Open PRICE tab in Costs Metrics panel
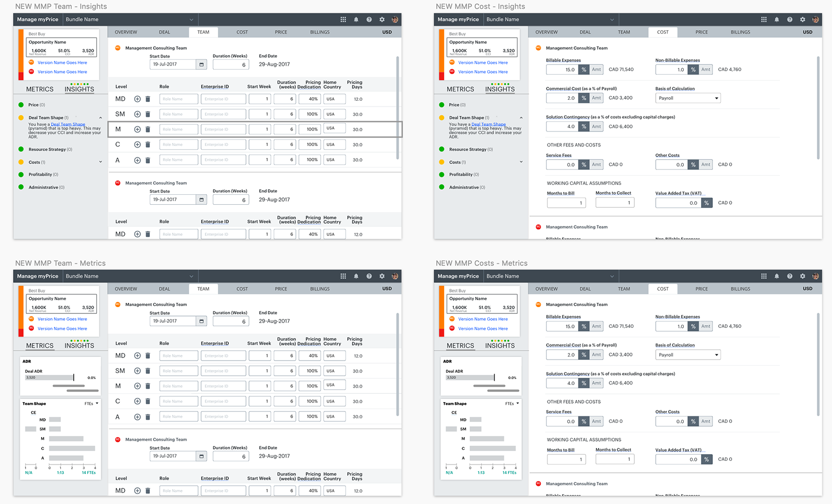This screenshot has width=832, height=504. pos(701,289)
